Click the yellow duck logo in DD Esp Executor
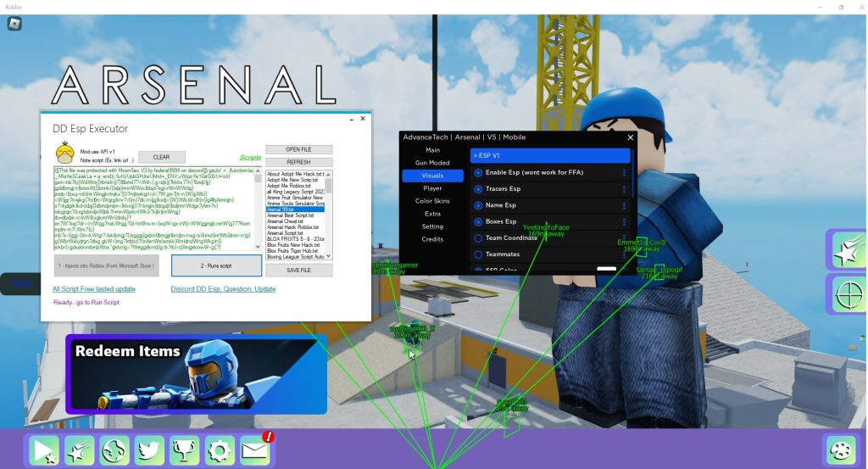Screen dimensions: 868x469 [x=65, y=153]
